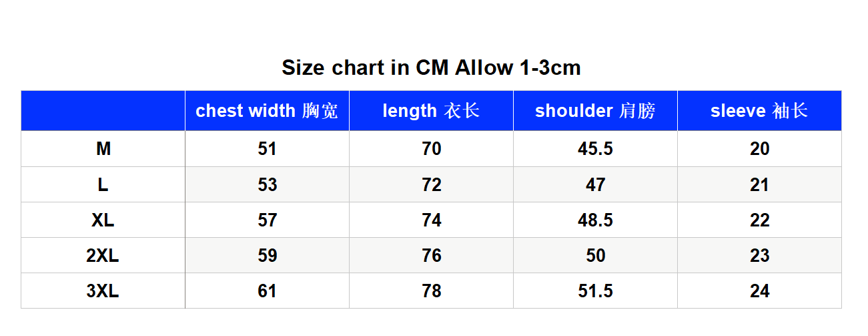Click the 3XL size row label

103,291
